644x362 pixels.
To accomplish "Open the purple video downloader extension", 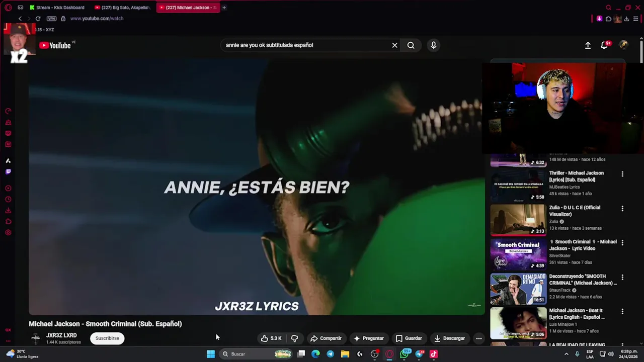I will point(599,19).
